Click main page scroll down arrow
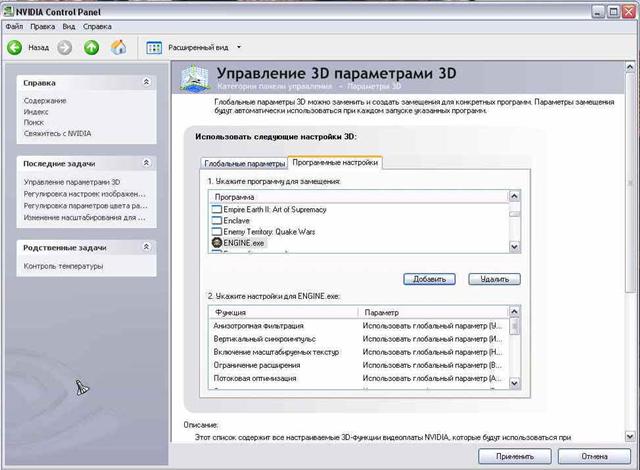Viewport: 640px width, 470px height. (x=630, y=436)
